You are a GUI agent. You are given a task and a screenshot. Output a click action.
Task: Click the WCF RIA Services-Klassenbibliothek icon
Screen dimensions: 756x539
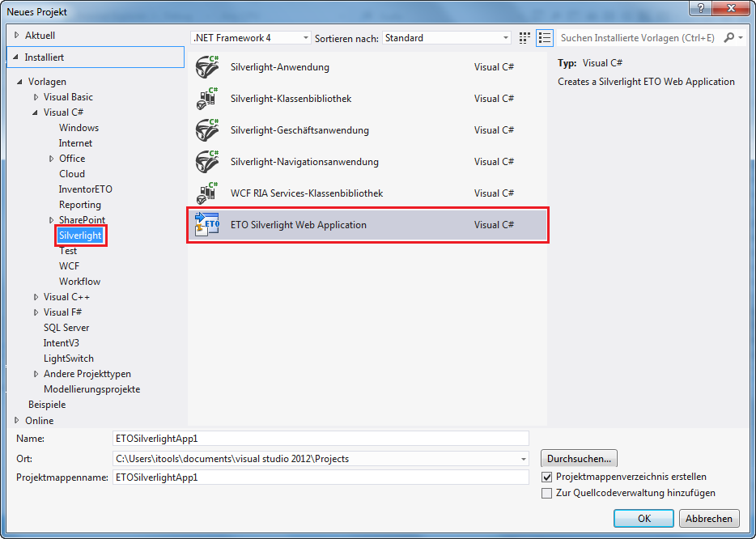(207, 193)
